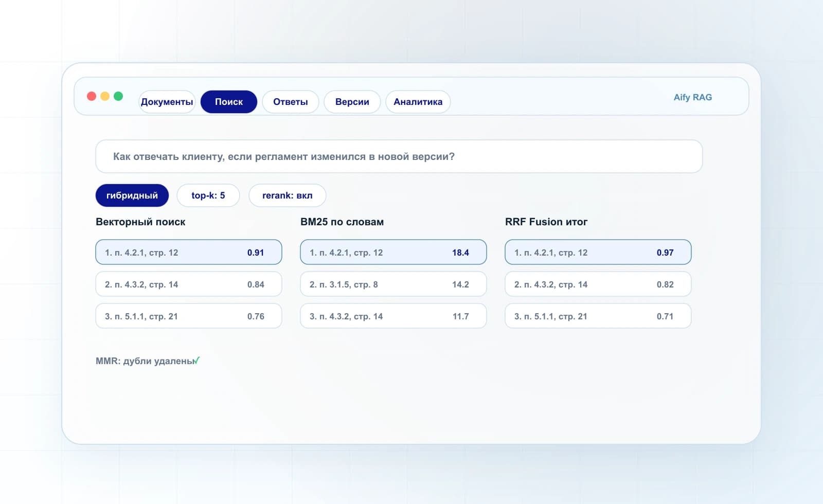The image size is (823, 504).
Task: Open BM25 result п. 4.3.2 score 11.7
Action: (393, 316)
